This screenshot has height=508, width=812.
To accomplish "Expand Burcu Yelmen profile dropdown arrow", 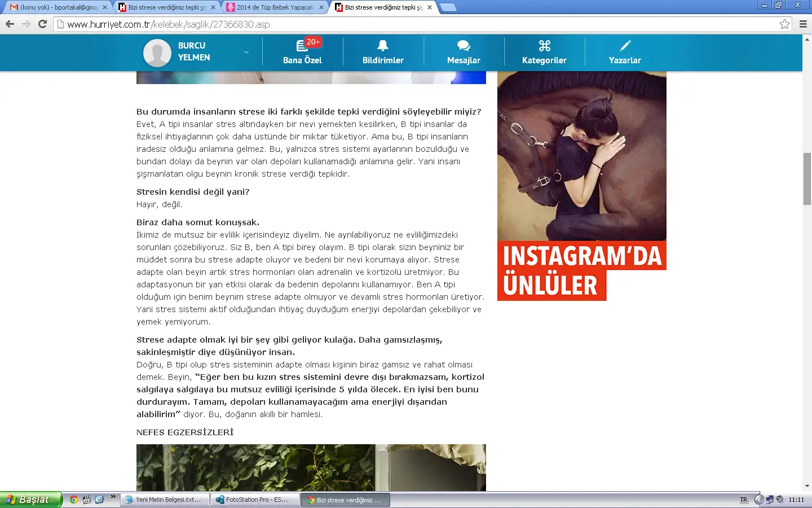I will pos(246,52).
